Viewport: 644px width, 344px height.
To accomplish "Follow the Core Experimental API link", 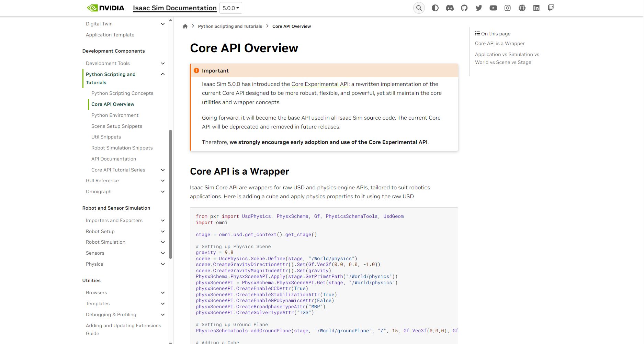I will point(320,84).
